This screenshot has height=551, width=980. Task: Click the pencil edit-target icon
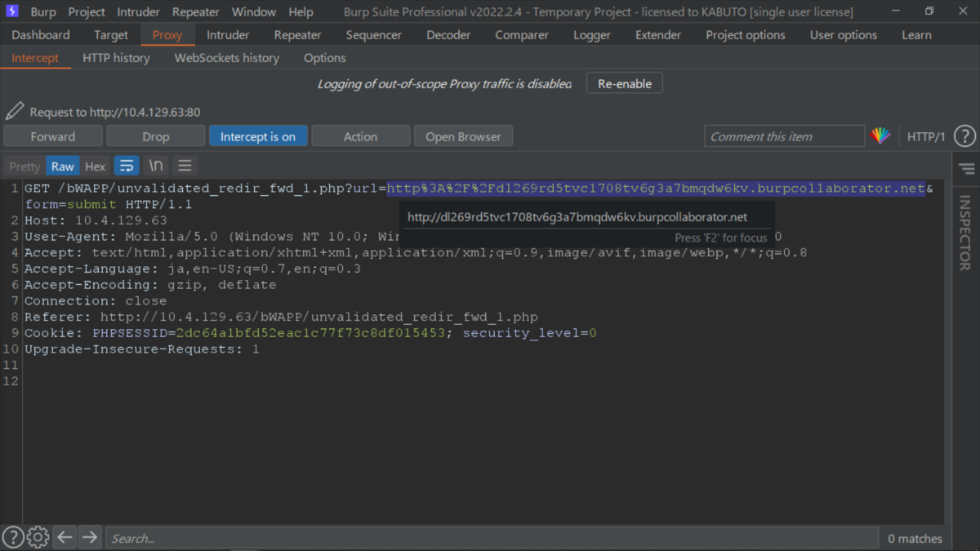tap(14, 111)
